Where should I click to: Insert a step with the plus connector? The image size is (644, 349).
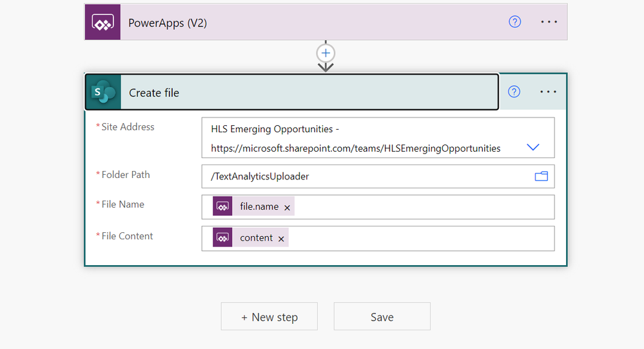[326, 53]
